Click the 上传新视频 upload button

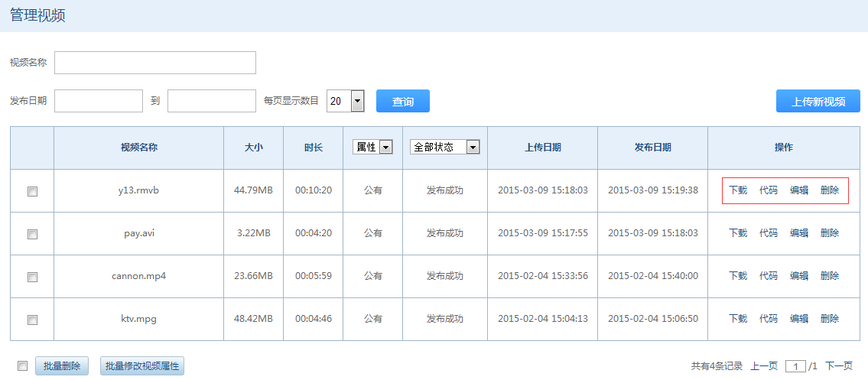pyautogui.click(x=818, y=101)
